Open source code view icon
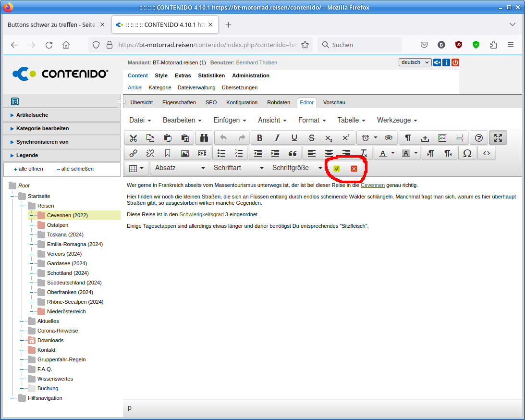This screenshot has height=420, width=525. pyautogui.click(x=487, y=153)
